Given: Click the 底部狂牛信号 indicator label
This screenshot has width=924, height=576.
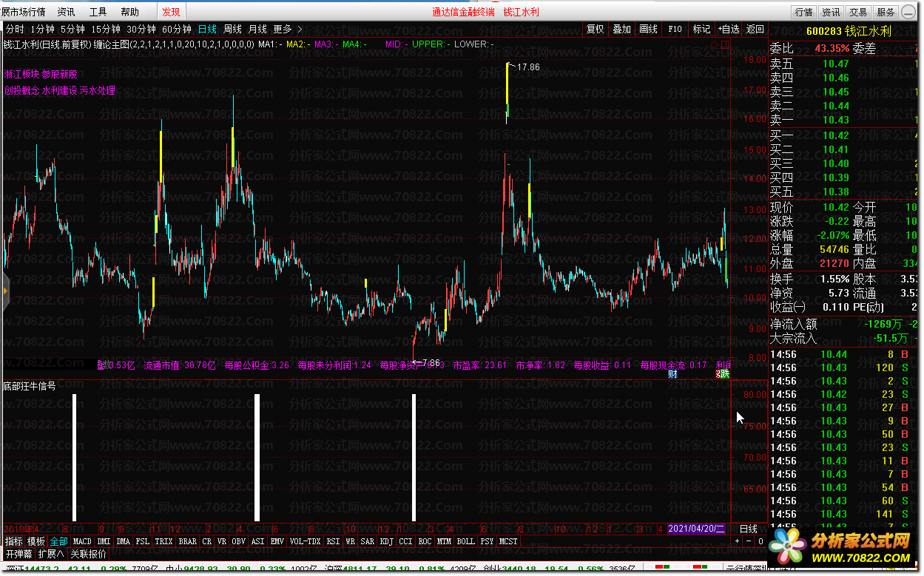Looking at the screenshot, I should pyautogui.click(x=30, y=386).
